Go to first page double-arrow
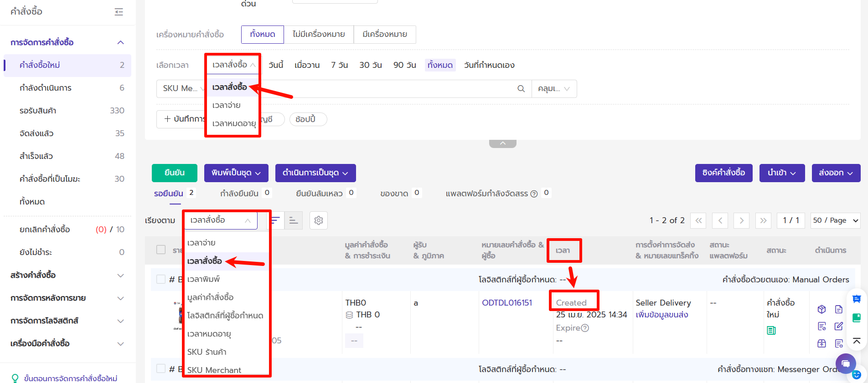This screenshot has width=868, height=383. [698, 220]
